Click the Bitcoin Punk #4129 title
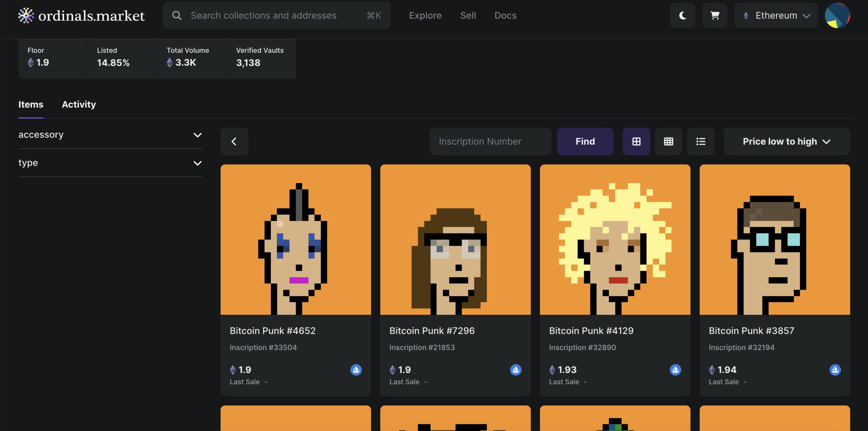Screen dimensions: 868x431 591,331
